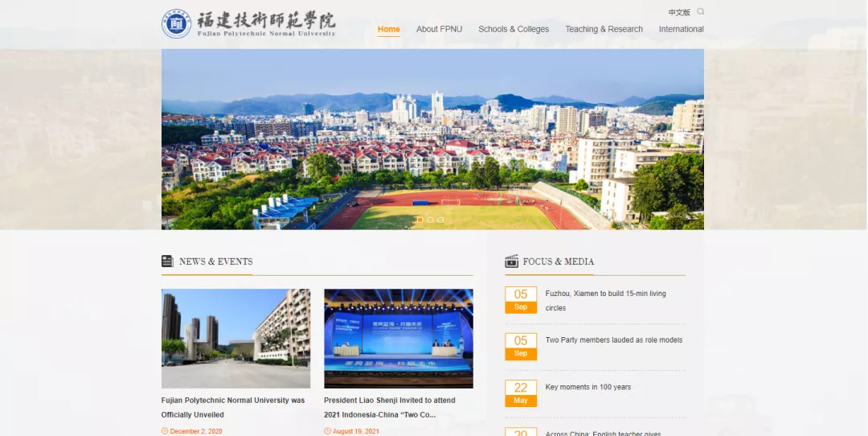The width and height of the screenshot is (868, 436).
Task: Open the About FPNU menu
Action: pyautogui.click(x=439, y=29)
